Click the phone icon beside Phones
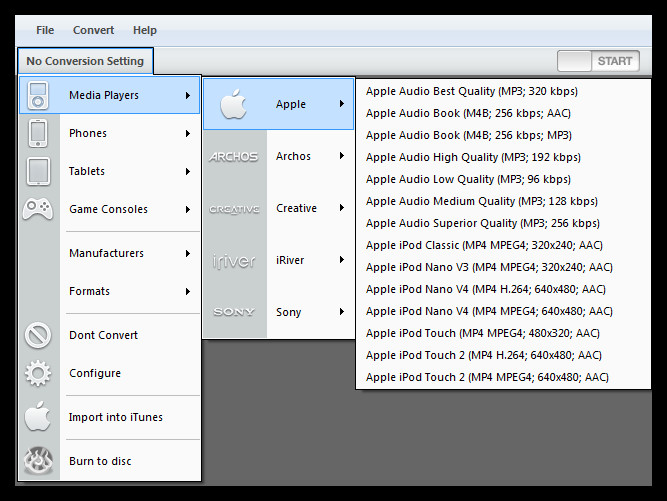 38,133
